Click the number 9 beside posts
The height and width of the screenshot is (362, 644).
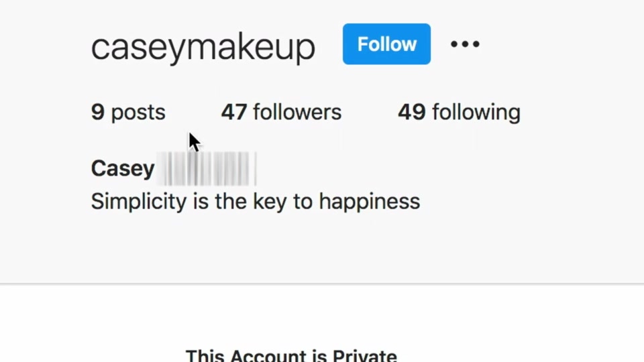(x=98, y=112)
